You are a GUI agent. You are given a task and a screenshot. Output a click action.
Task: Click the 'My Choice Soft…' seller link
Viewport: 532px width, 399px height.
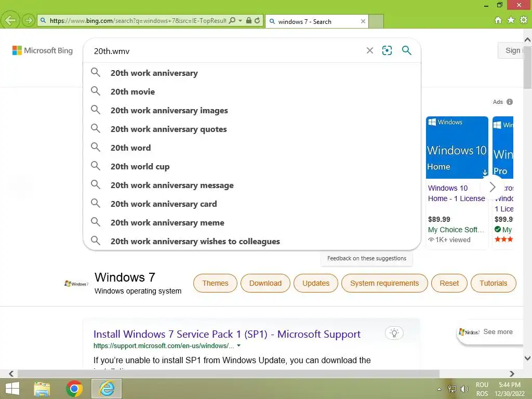[456, 230]
